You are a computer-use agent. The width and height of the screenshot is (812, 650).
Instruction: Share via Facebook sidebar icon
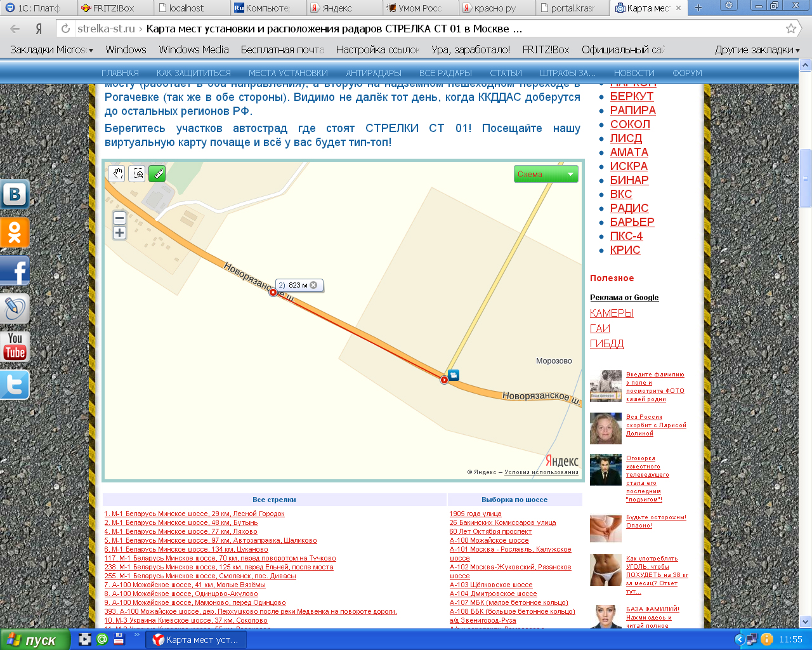pyautogui.click(x=15, y=271)
